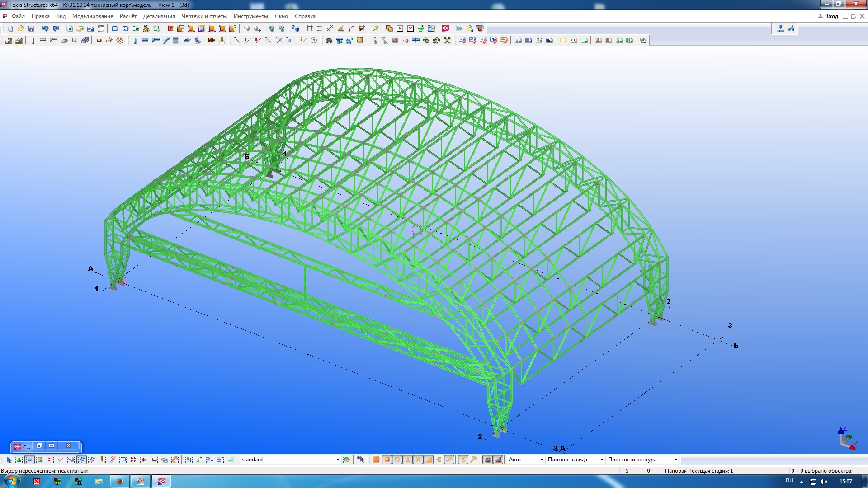This screenshot has height=488, width=868.
Task: Click the Undo arrow icon
Action: point(45,28)
